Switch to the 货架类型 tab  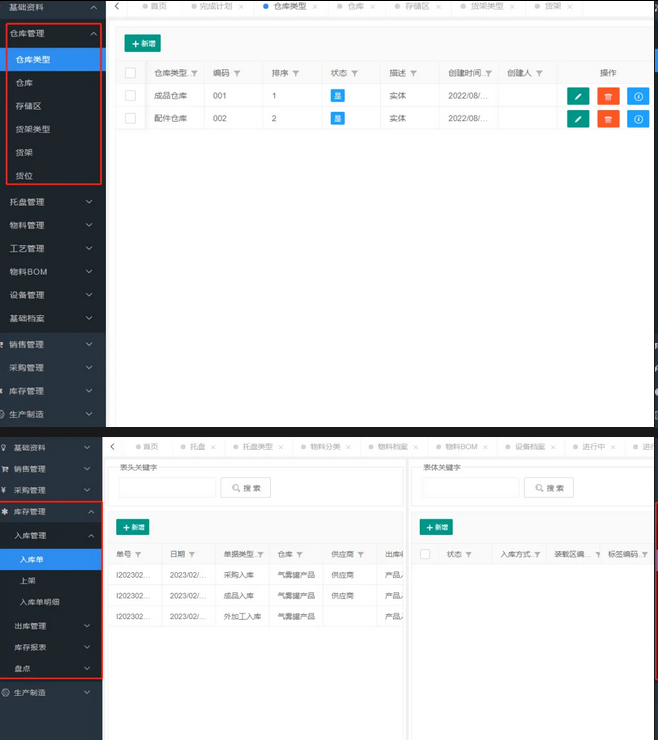pos(487,7)
